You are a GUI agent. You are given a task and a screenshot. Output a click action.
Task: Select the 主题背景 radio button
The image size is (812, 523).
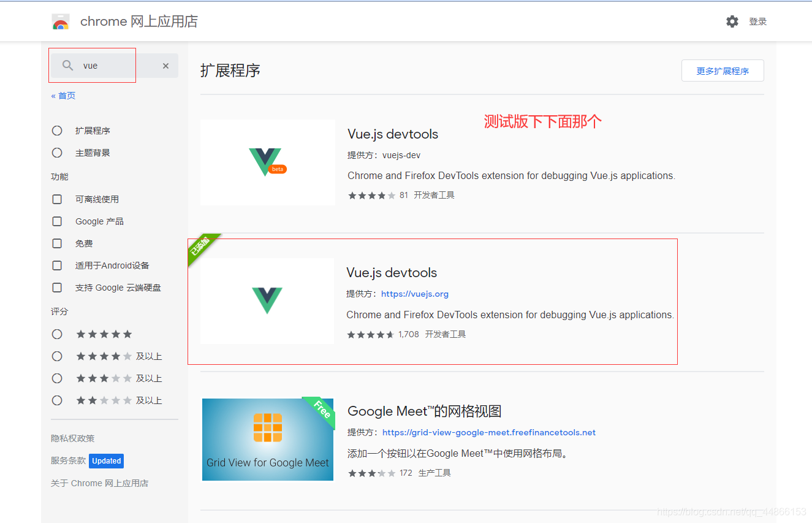[57, 153]
